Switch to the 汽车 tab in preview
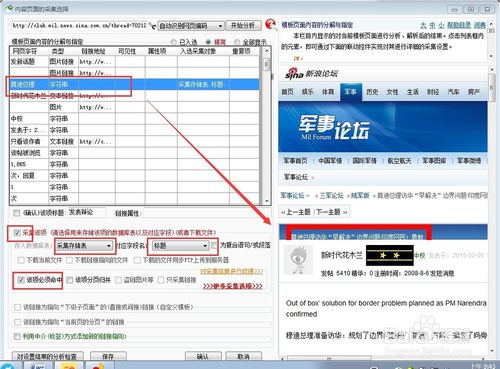Viewport: 500px width, 369px height. [x=453, y=92]
